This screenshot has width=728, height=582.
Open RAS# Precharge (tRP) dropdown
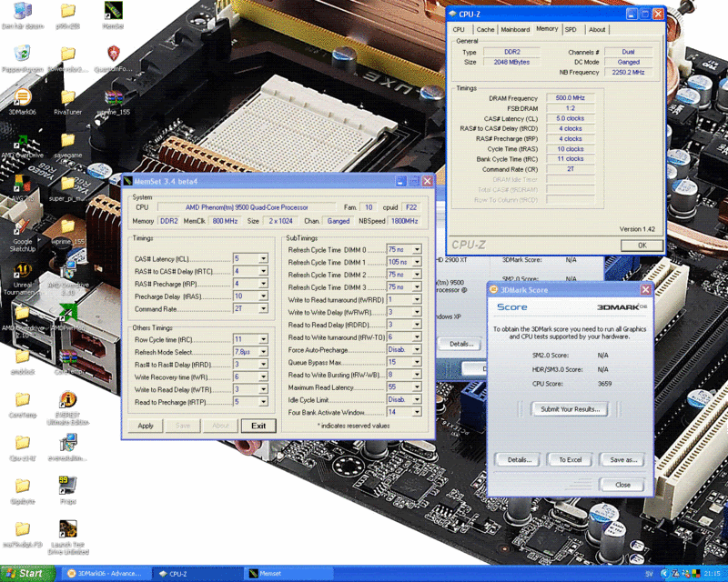263,284
